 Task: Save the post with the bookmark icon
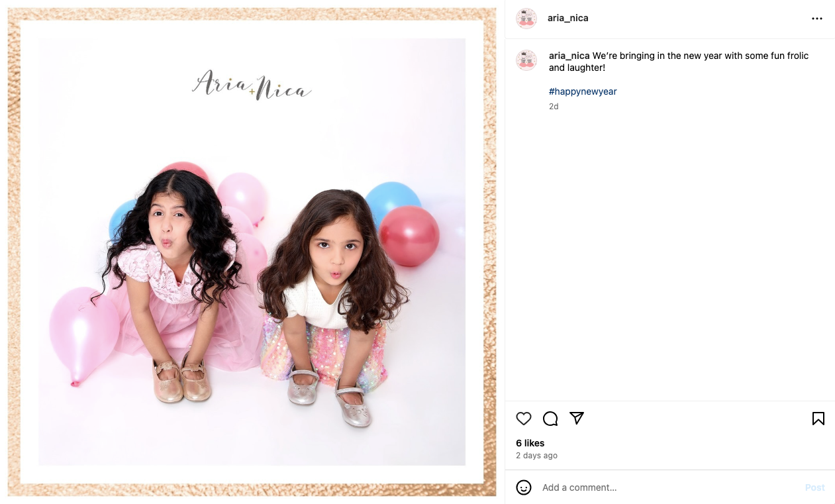818,419
